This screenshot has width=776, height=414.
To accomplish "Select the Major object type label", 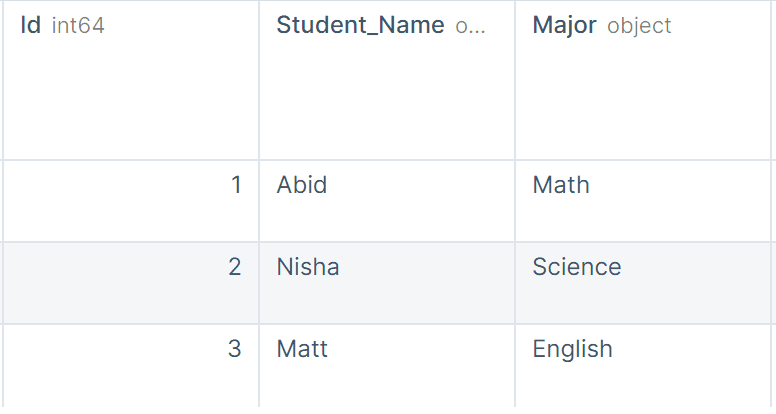I will (639, 26).
